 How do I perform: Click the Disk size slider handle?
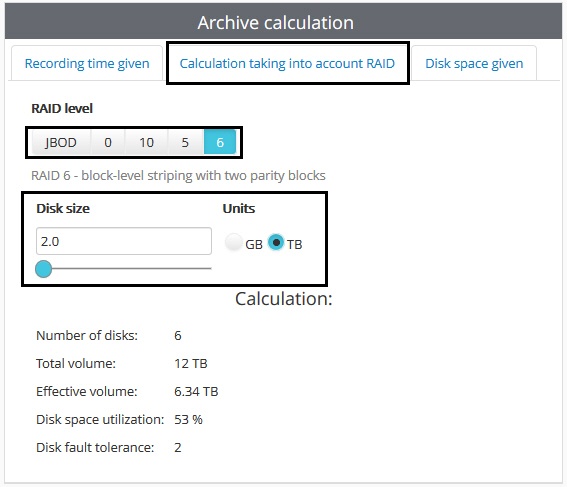[44, 269]
